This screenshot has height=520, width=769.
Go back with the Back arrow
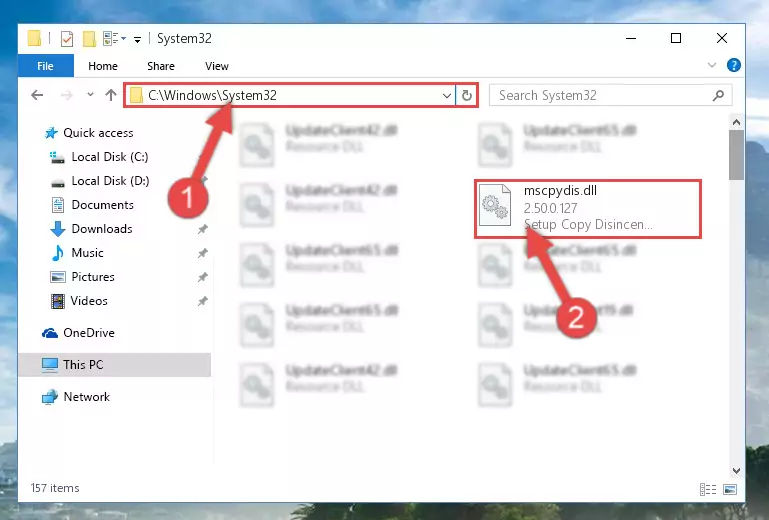pos(37,95)
